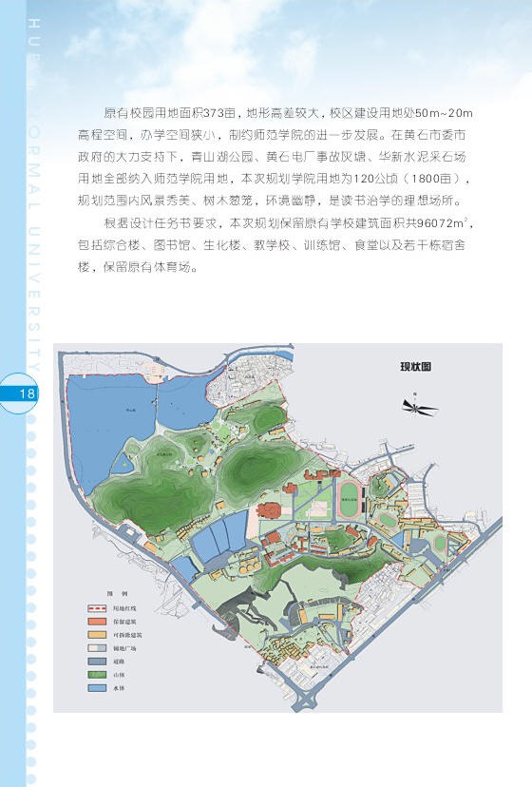The image size is (532, 787).
Task: Click the red oval running track on map
Action: (x=351, y=499)
